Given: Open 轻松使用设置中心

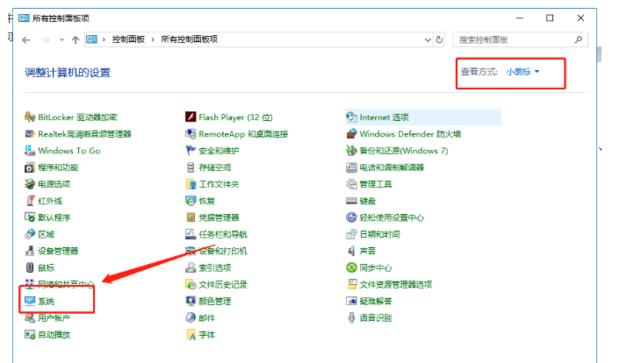Looking at the screenshot, I should click(x=385, y=217).
